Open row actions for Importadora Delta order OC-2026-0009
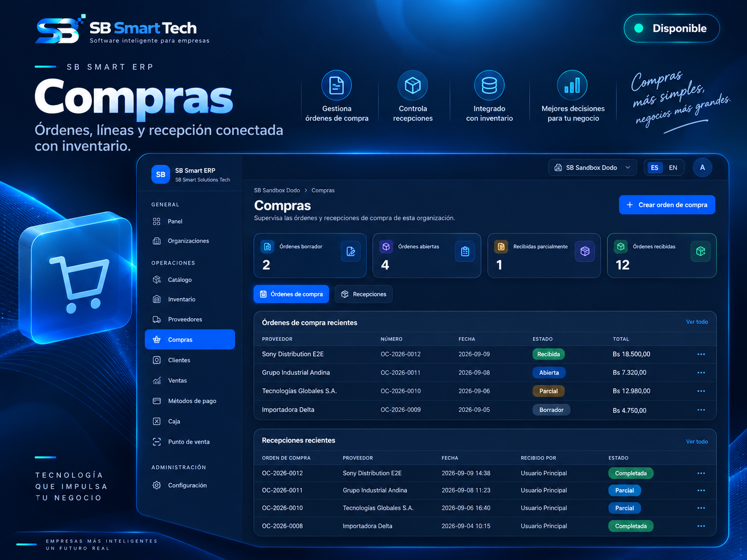Viewport: 747px width, 560px height. [x=701, y=410]
